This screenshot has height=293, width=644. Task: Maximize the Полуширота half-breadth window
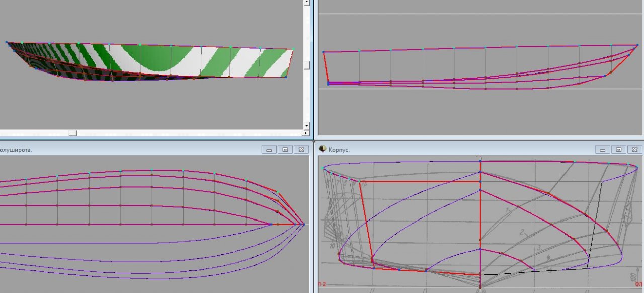click(285, 150)
